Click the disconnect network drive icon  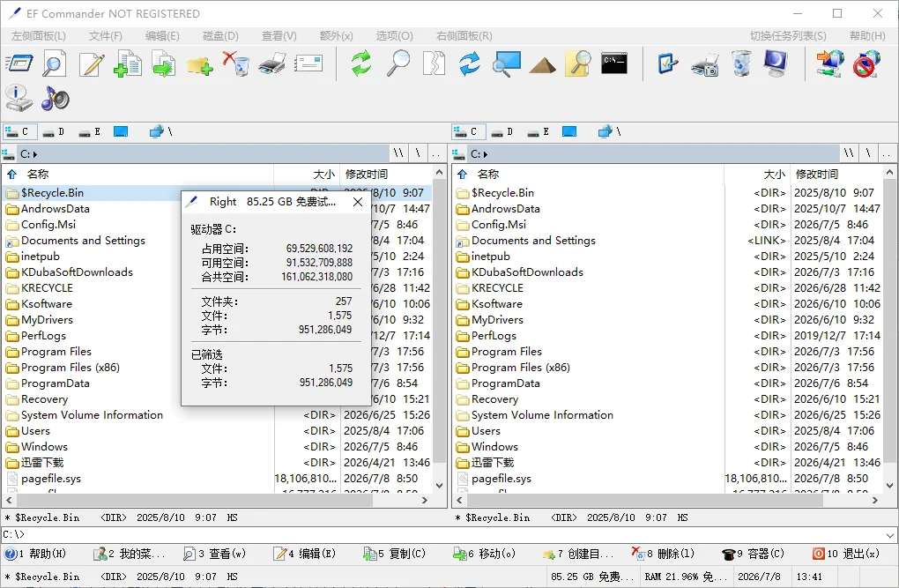click(x=866, y=63)
